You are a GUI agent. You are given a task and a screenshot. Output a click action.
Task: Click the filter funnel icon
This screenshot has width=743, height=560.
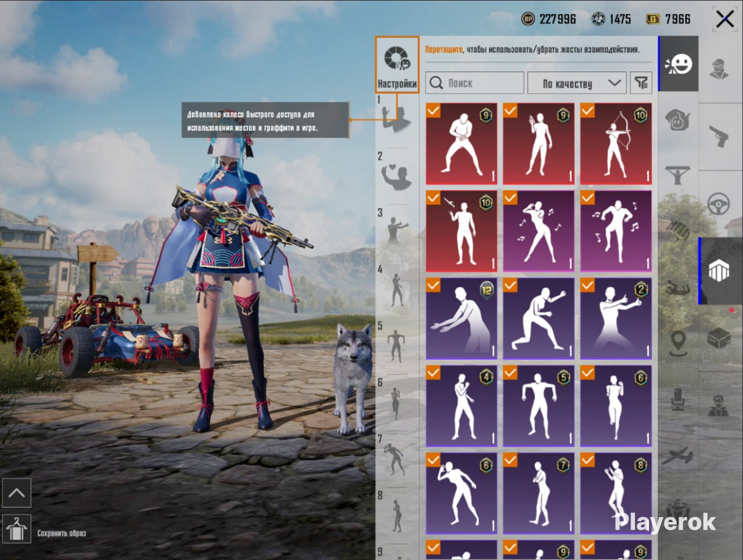pos(641,83)
